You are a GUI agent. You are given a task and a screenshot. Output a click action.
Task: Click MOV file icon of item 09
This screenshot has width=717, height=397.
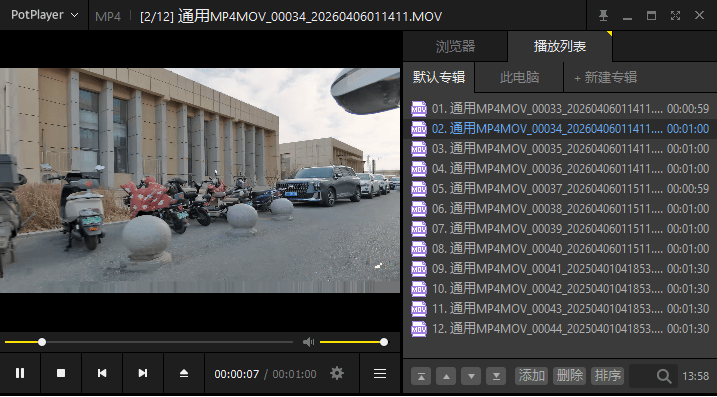pyautogui.click(x=419, y=268)
